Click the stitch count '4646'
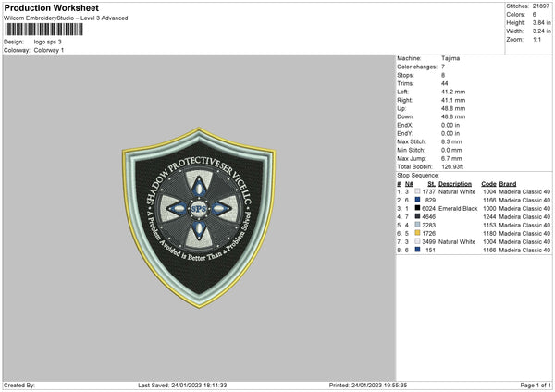Screen dimensions: 555x392 428,216
